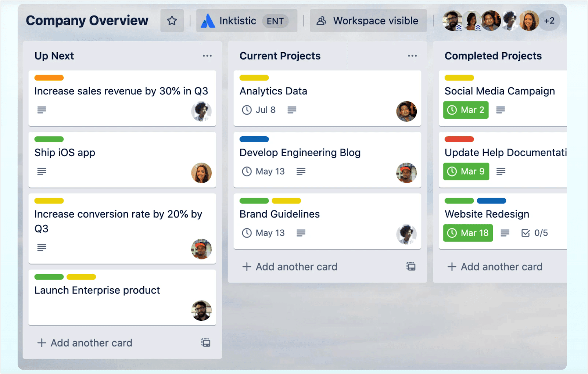The width and height of the screenshot is (588, 374).
Task: Click the member avatar on Launch Enterprise product card
Action: [x=201, y=310]
